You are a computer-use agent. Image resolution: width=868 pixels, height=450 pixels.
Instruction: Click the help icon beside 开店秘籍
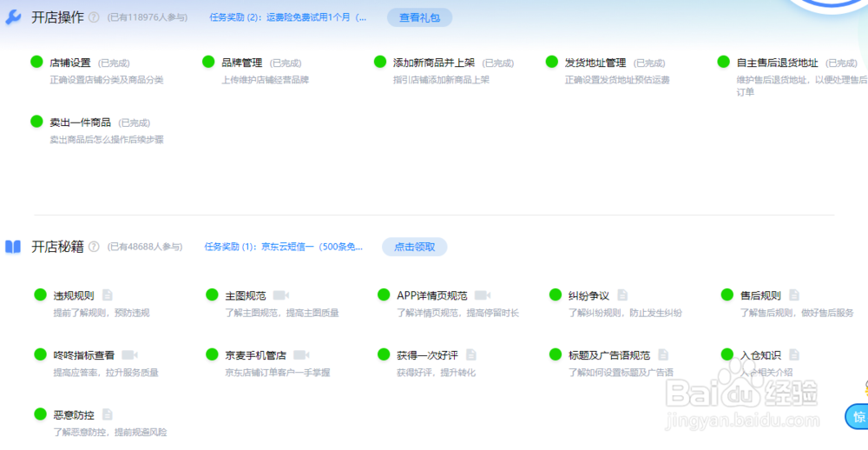pyautogui.click(x=94, y=247)
